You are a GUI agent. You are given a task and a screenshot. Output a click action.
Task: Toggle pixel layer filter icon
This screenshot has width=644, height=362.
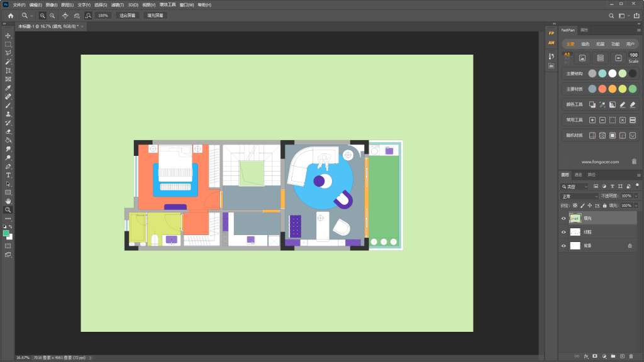click(x=596, y=186)
